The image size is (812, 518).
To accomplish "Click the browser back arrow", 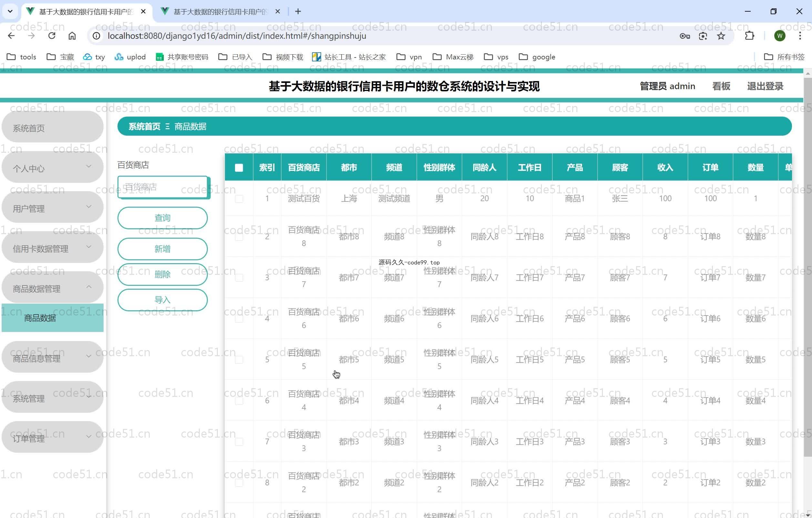I will [x=11, y=36].
